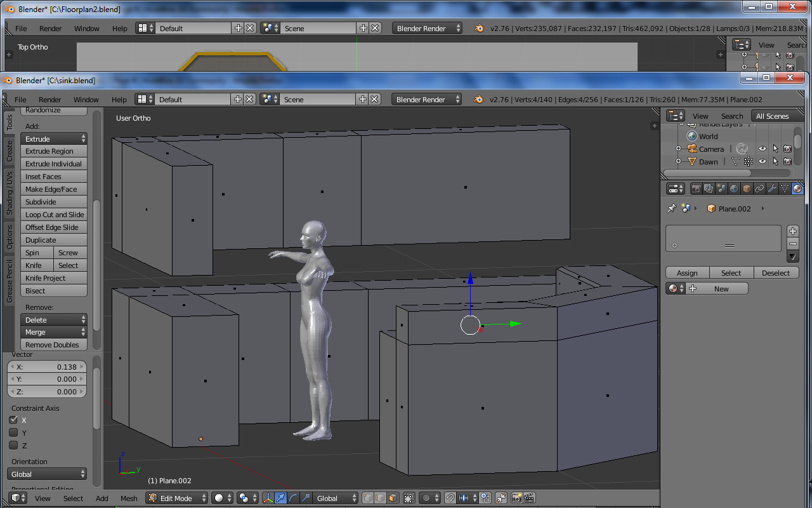The width and height of the screenshot is (812, 508).
Task: Click the Knife Project button
Action: pos(54,278)
